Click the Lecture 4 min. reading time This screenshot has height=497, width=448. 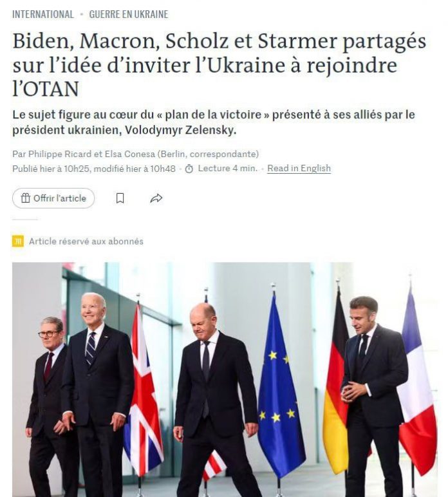[227, 168]
